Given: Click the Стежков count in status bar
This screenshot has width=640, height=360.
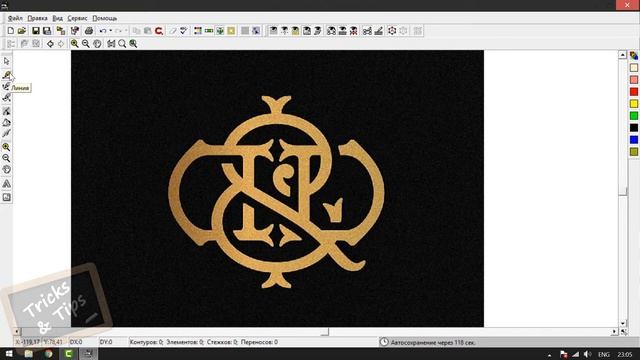Looking at the screenshot, I should 222,342.
